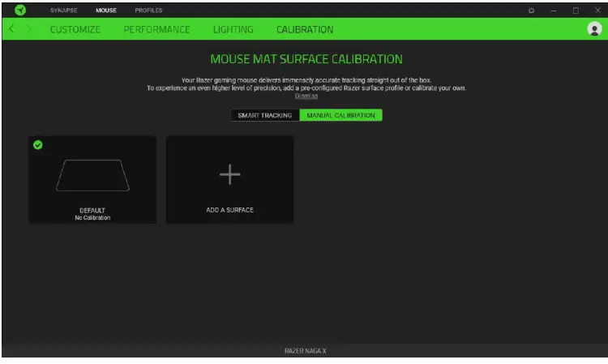The image size is (608, 364).
Task: Select Smart Tracking mode
Action: (265, 115)
